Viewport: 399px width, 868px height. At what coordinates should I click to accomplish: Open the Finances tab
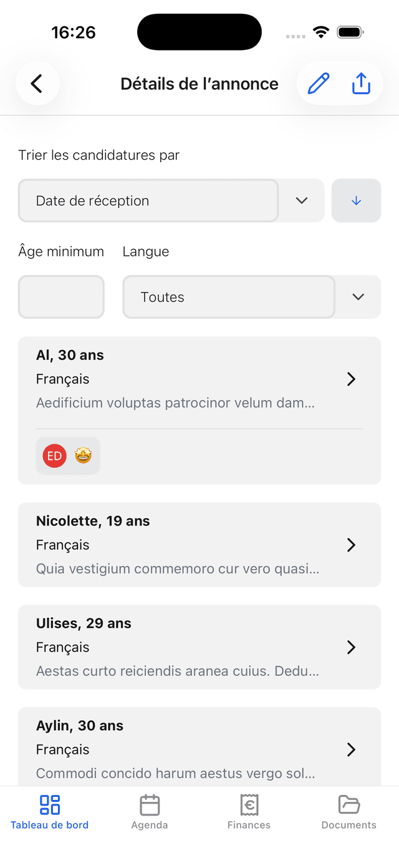coord(249,812)
